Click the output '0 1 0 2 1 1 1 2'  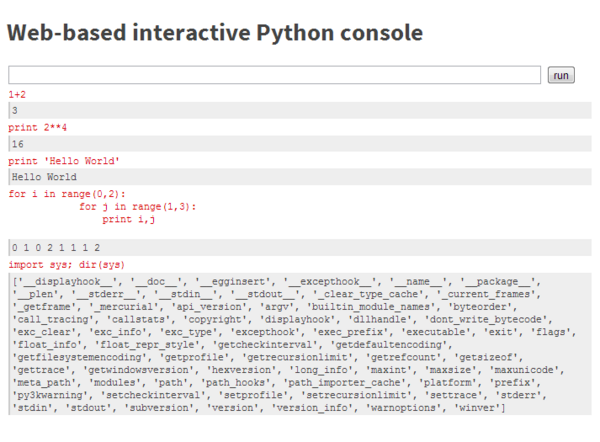point(56,248)
